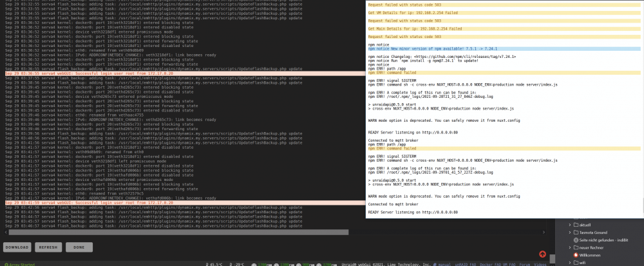Expand the wifi bookmark folder chevron

click(x=570, y=263)
